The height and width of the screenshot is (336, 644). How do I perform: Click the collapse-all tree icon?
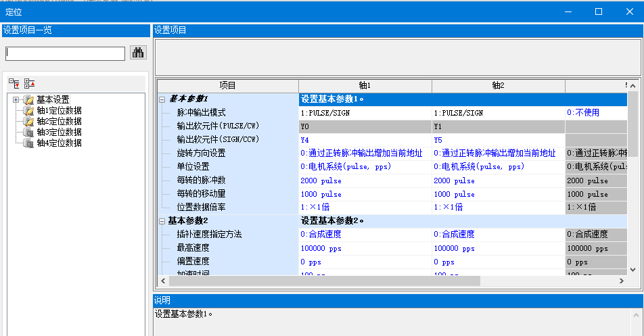(x=29, y=82)
